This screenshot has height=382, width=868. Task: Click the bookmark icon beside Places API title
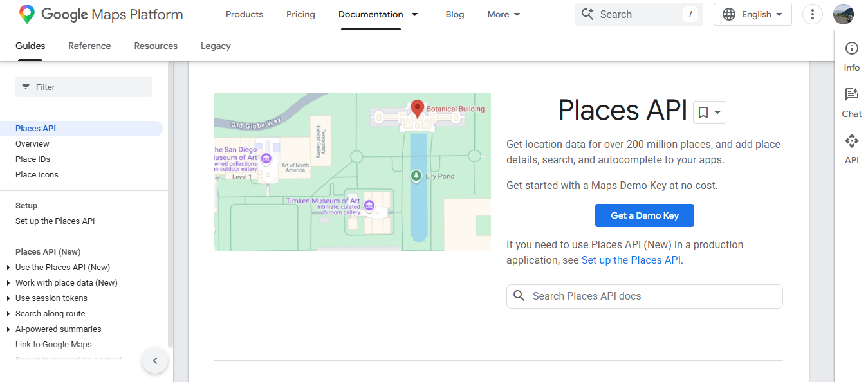(703, 113)
